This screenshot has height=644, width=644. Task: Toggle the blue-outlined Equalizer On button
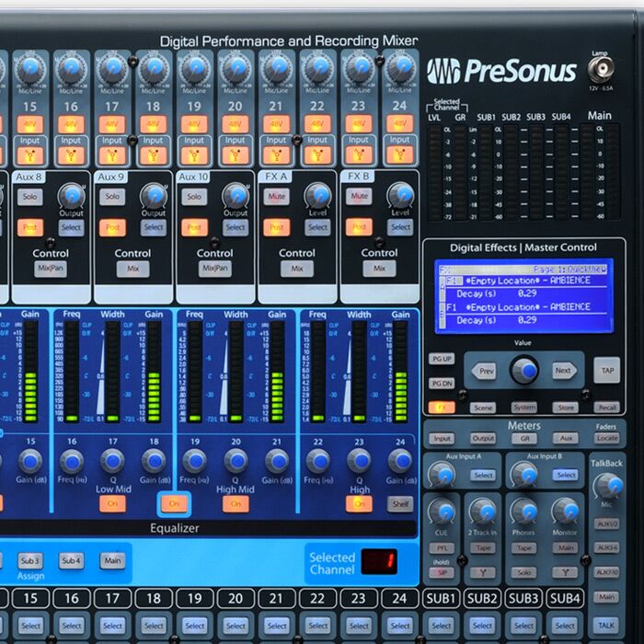tap(174, 503)
